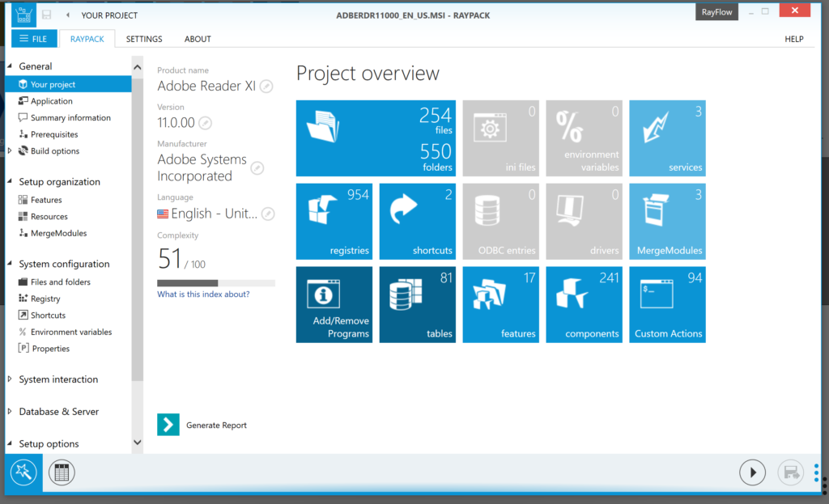Click the round play button at bottom right

(x=752, y=472)
